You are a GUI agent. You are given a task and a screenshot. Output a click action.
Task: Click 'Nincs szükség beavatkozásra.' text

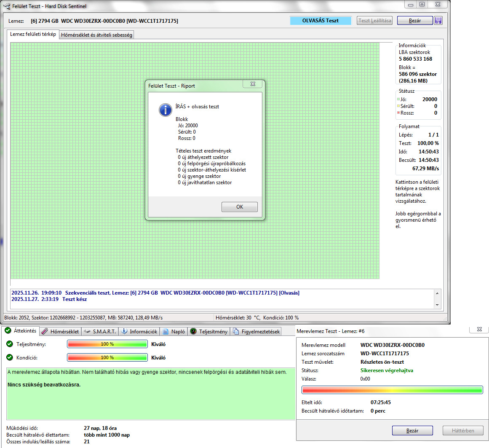point(44,385)
